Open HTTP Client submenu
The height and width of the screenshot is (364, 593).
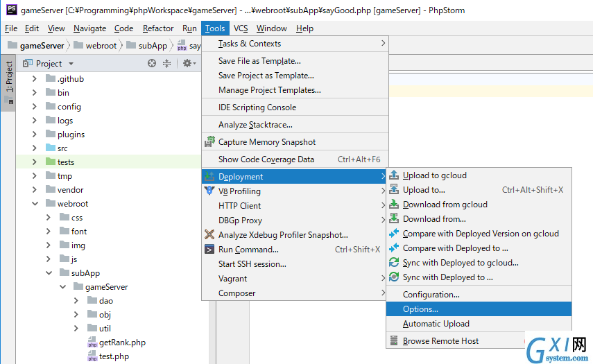[x=295, y=206]
